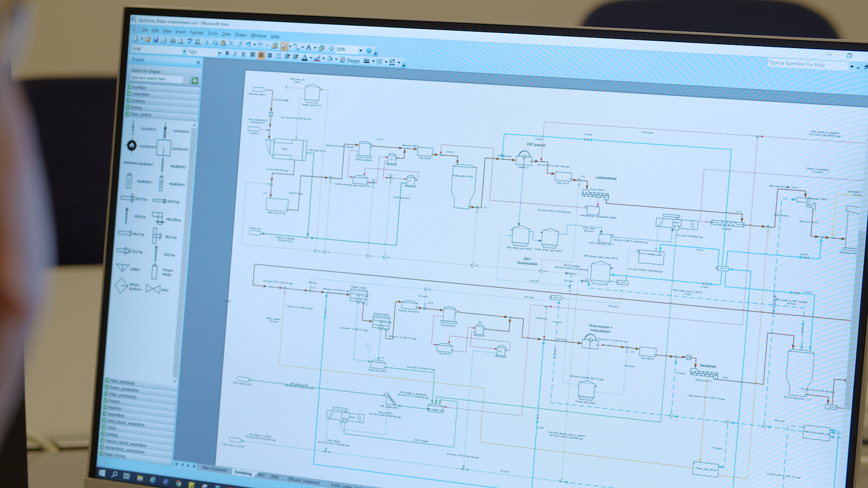
Task: Toggle underline formatting
Action: coord(243,55)
